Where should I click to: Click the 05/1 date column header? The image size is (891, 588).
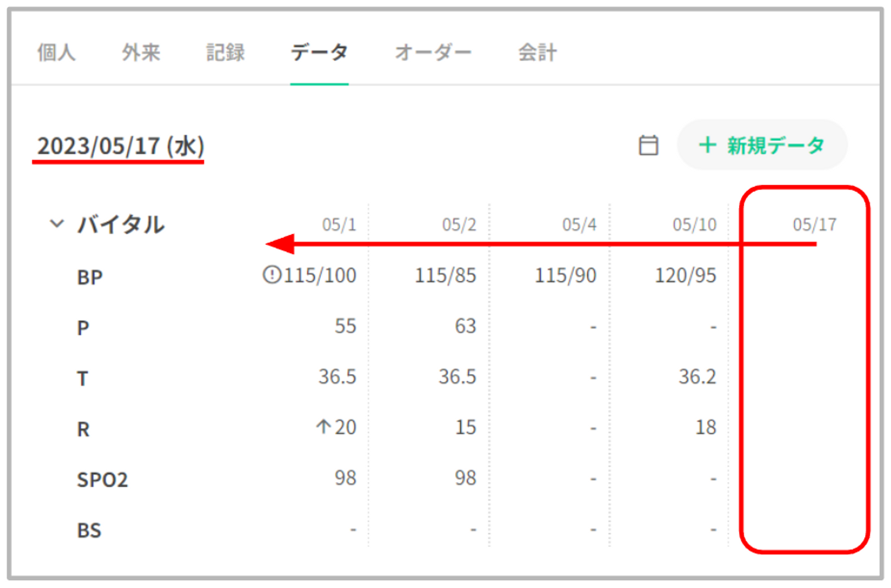coord(339,225)
